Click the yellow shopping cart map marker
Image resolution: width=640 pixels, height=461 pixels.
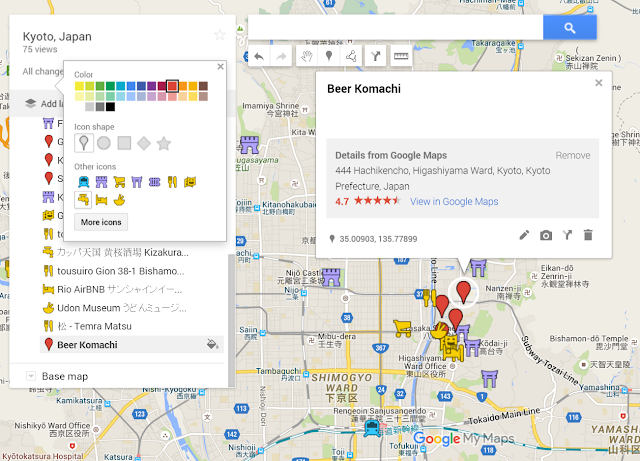(x=402, y=328)
